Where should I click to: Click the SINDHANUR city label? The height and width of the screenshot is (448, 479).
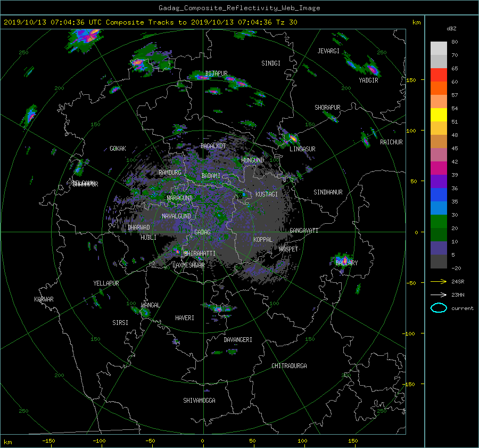[x=328, y=192]
